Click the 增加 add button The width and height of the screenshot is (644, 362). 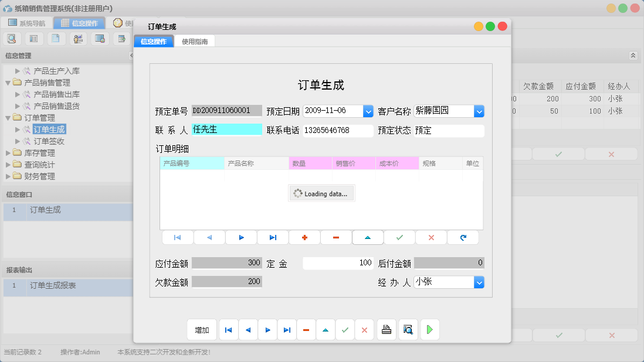pos(202,329)
